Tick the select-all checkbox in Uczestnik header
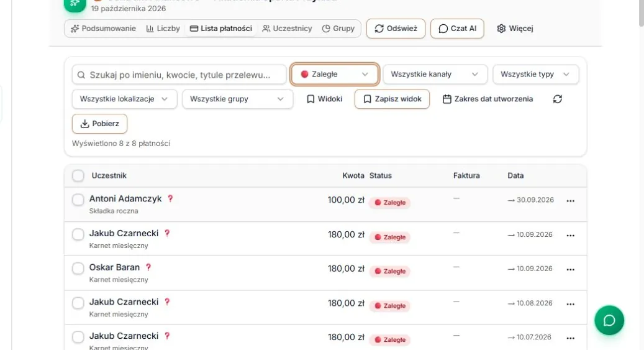 point(78,175)
